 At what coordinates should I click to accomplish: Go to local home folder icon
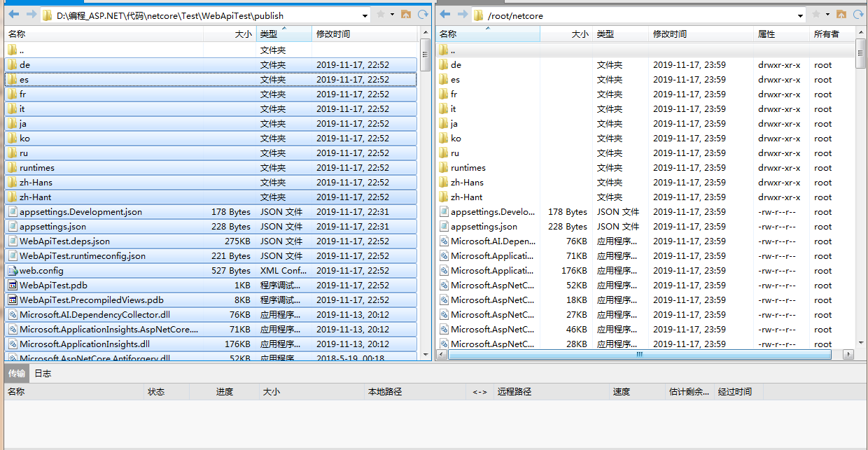point(406,15)
